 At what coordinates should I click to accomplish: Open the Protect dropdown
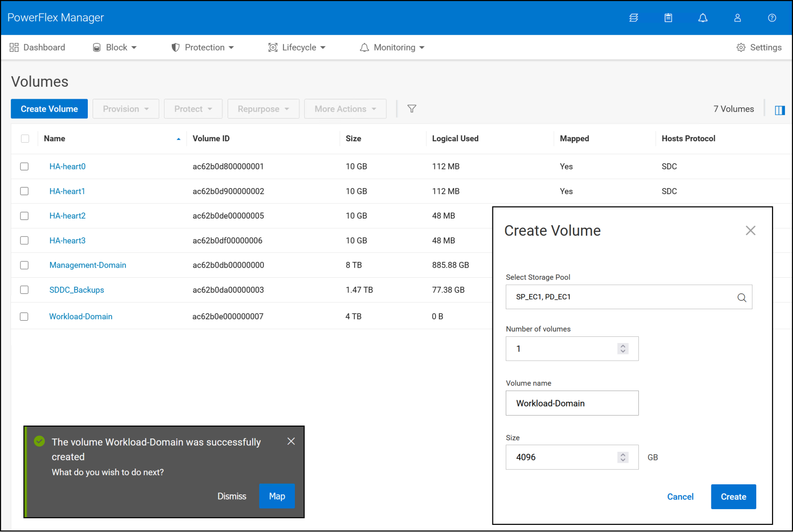[193, 109]
